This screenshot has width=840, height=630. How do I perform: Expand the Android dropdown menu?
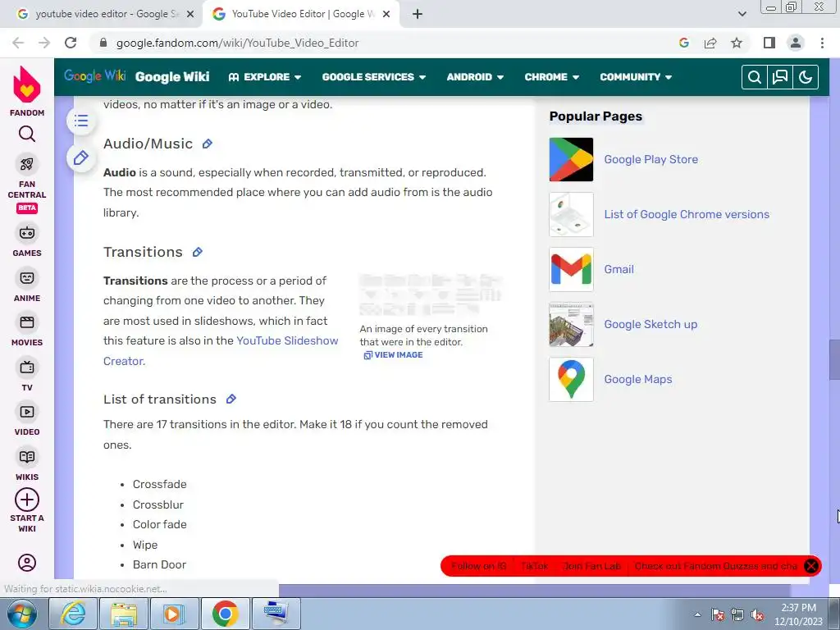click(475, 77)
